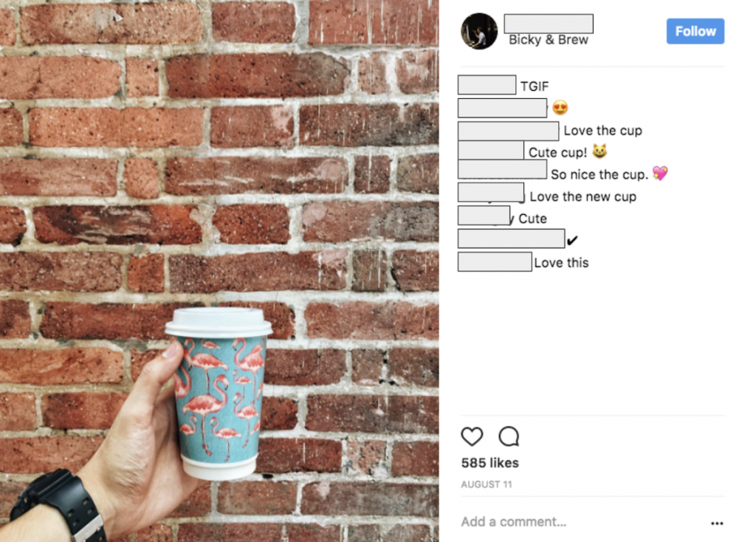Click commenter name beside Cute cup!

tap(491, 151)
